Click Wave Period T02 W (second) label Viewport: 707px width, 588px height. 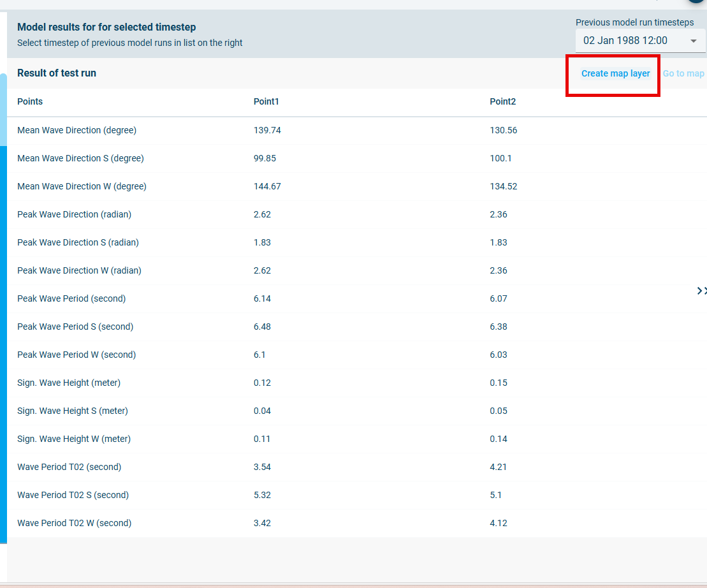pos(75,523)
